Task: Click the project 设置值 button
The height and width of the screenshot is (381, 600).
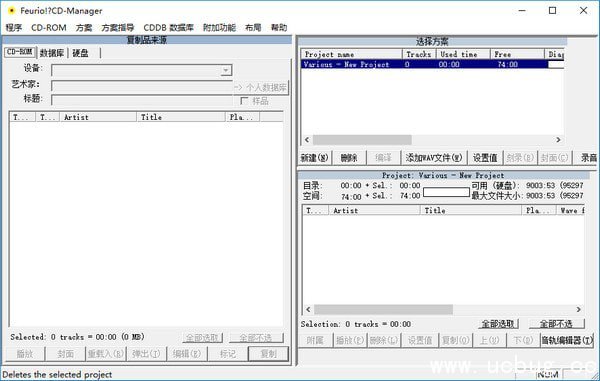Action: click(x=485, y=158)
